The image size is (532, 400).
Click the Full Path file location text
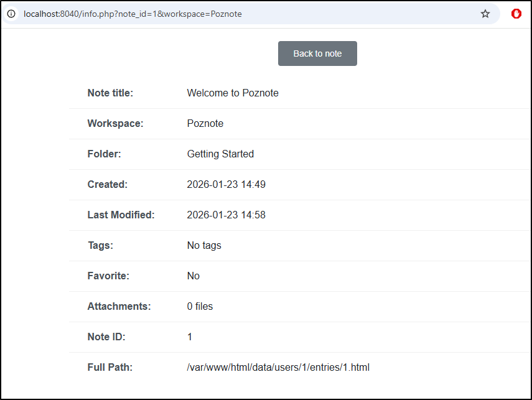[278, 368]
